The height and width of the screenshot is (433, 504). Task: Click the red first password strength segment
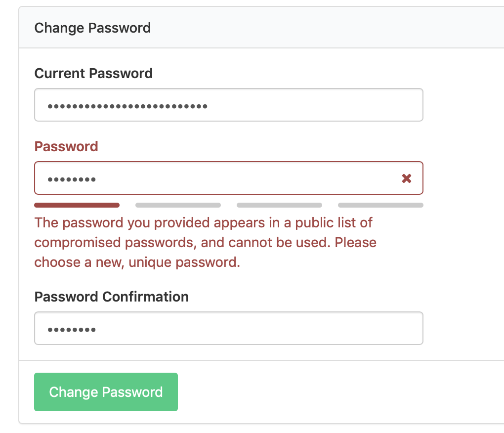point(77,205)
